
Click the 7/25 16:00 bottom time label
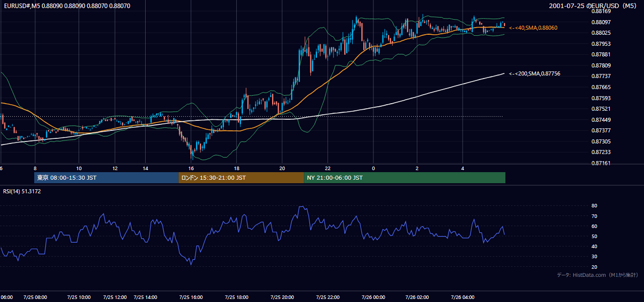point(191,297)
